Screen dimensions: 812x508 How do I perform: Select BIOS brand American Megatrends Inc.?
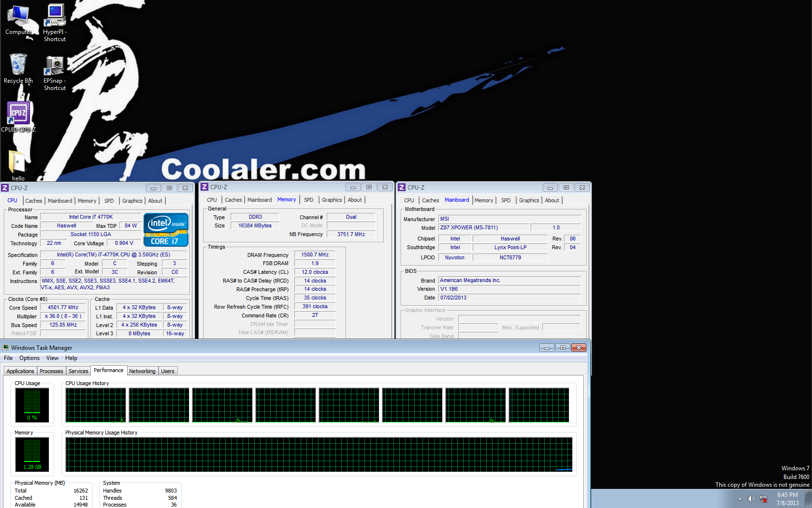[509, 280]
